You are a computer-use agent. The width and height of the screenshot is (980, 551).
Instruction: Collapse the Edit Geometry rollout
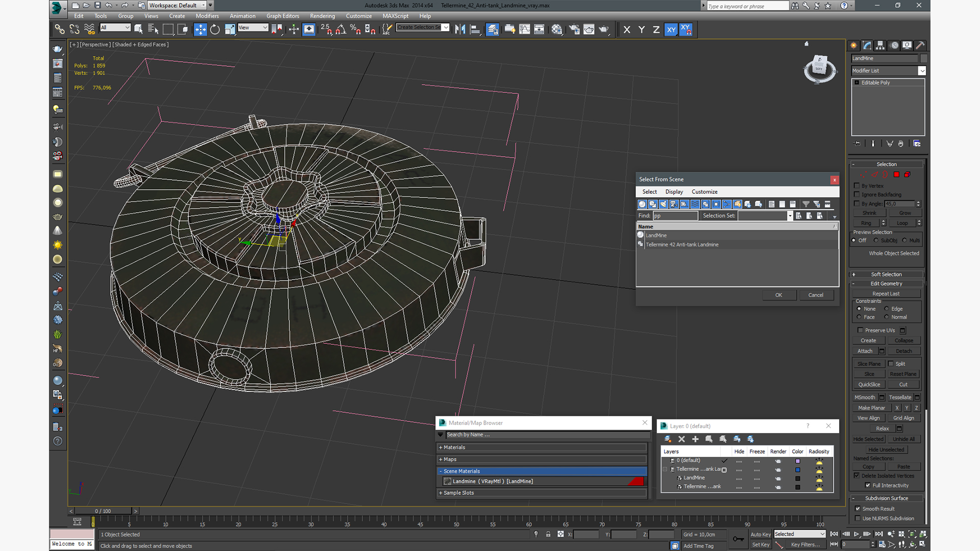click(887, 284)
